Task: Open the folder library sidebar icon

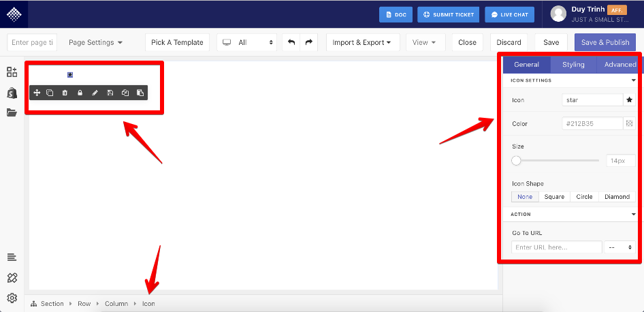Action: [12, 112]
